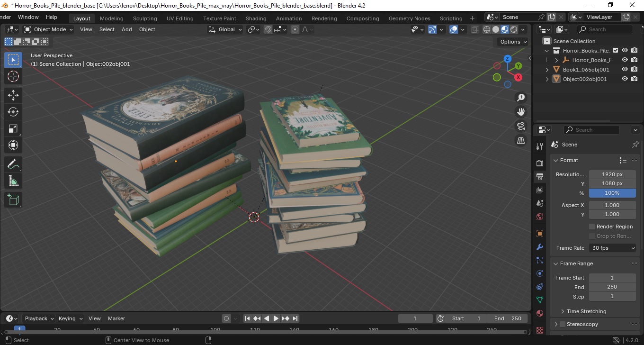
Task: Exclude Horror_Books_Pile collection from View Layer
Action: 616,50
